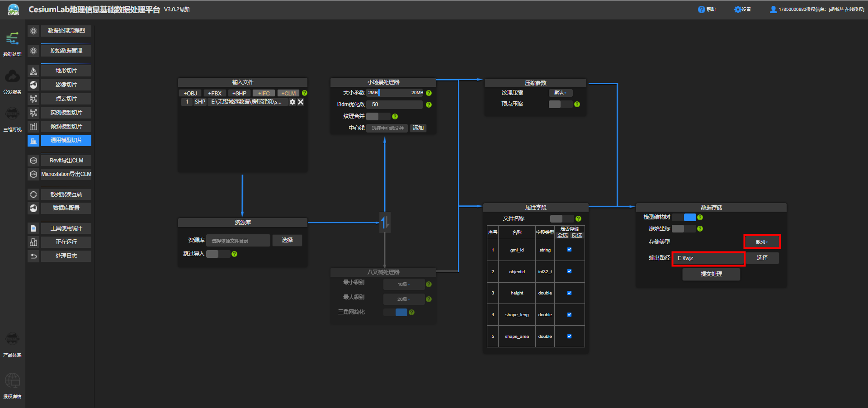
Task: Select the Revit导出CLM tool icon
Action: point(33,161)
